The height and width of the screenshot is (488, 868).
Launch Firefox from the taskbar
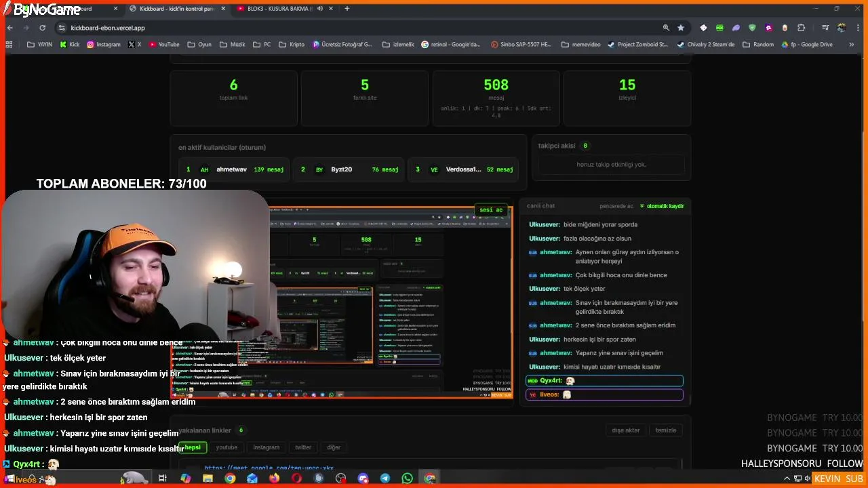[x=274, y=479]
